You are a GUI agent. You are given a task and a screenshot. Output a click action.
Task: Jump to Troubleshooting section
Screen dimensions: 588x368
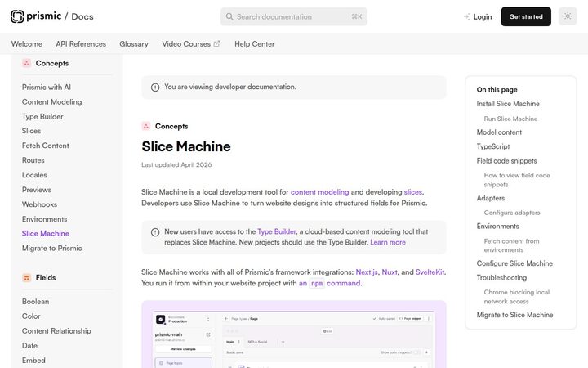point(501,277)
